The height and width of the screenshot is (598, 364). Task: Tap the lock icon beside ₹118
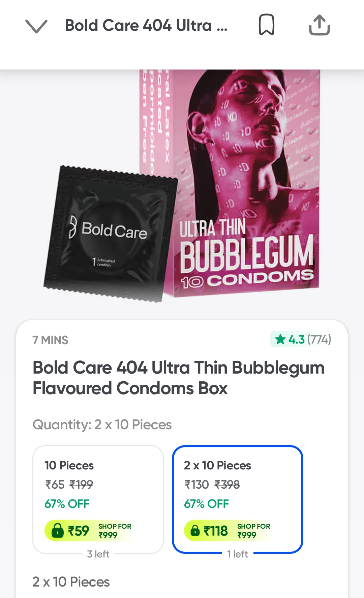coord(195,531)
